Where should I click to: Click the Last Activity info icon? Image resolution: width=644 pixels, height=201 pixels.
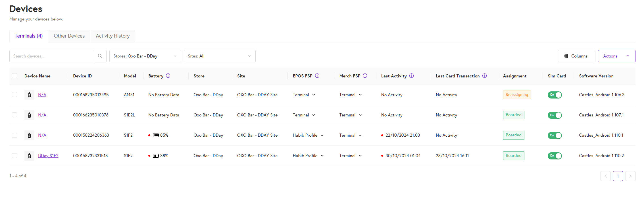pyautogui.click(x=411, y=76)
